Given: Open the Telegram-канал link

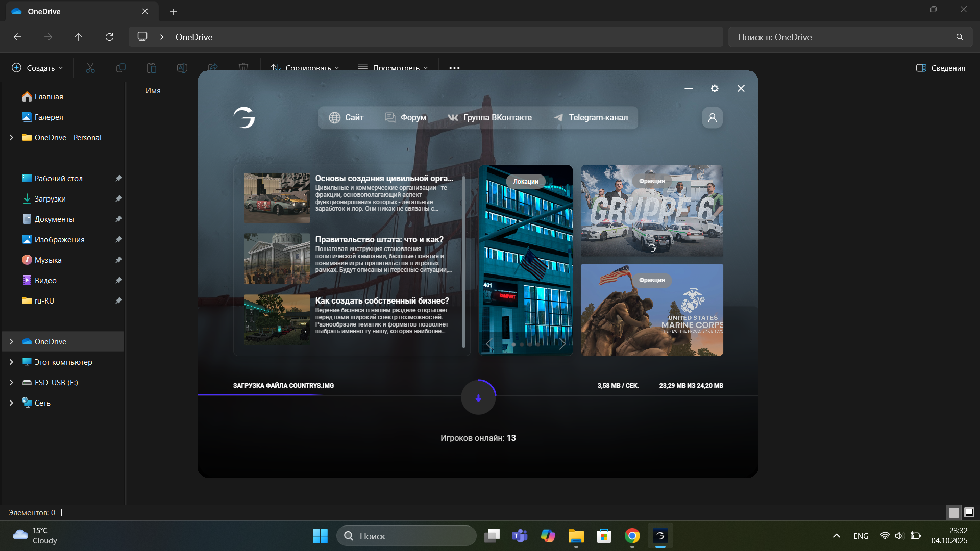Looking at the screenshot, I should [591, 118].
